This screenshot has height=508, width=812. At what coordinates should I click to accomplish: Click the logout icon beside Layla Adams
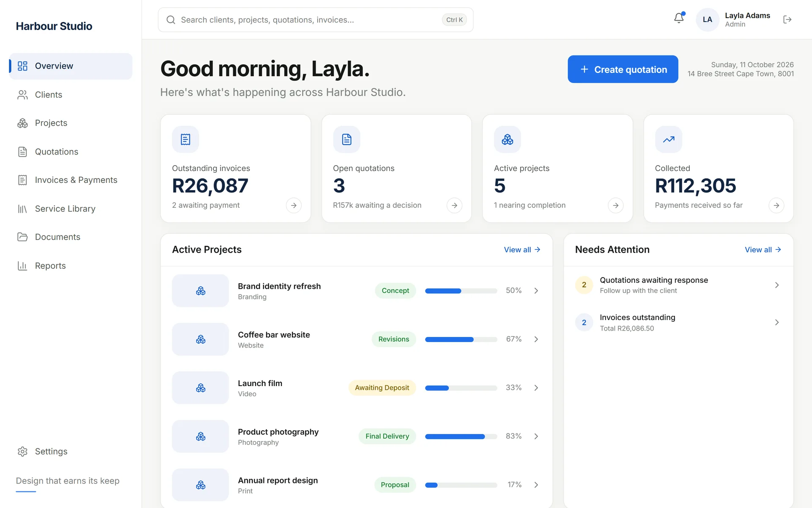[787, 19]
